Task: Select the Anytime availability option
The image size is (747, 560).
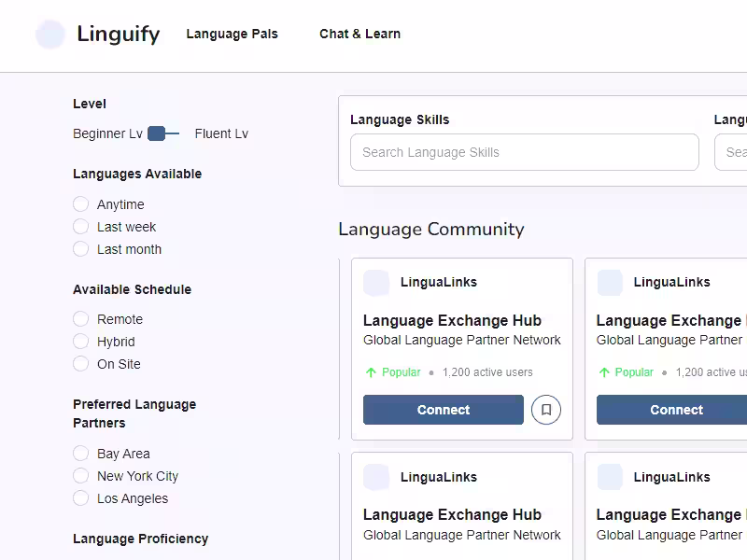Action: click(81, 203)
